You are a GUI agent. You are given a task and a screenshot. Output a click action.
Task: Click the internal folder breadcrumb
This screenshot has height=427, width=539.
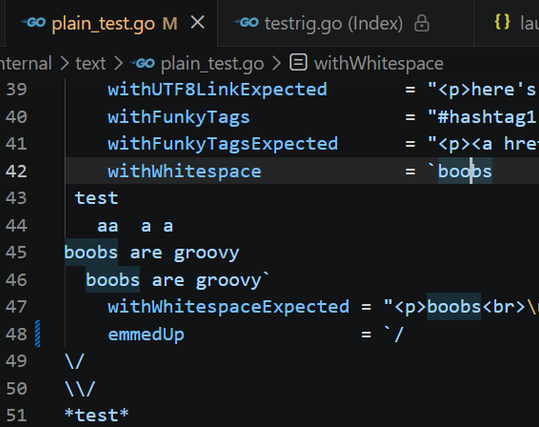pyautogui.click(x=26, y=64)
